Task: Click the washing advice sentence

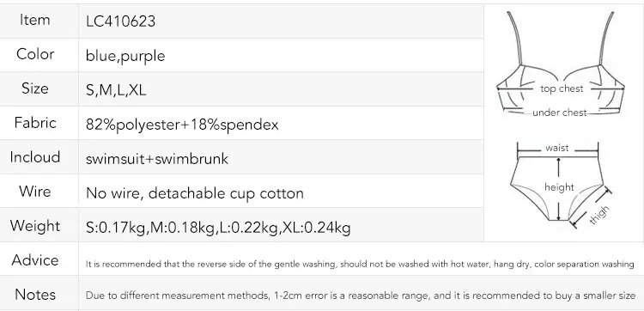Action: click(360, 264)
